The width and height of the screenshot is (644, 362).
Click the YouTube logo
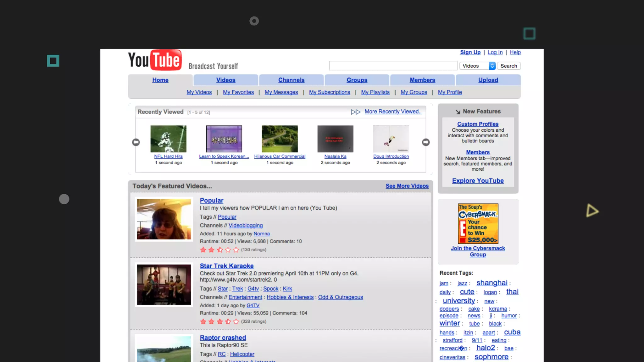pos(155,60)
